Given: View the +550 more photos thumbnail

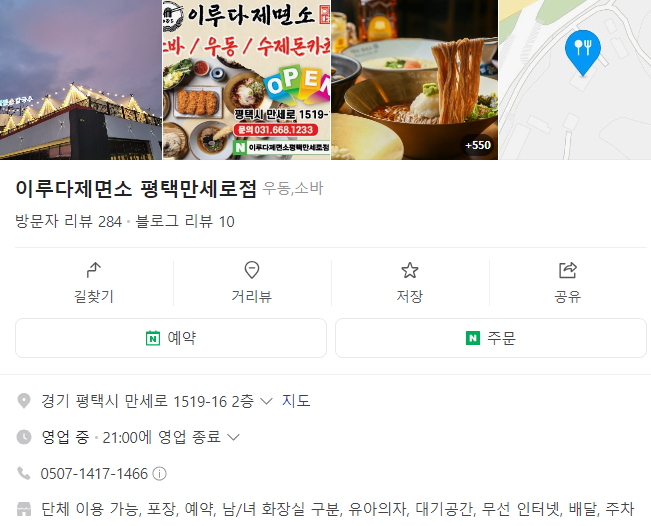Looking at the screenshot, I should pos(414,80).
